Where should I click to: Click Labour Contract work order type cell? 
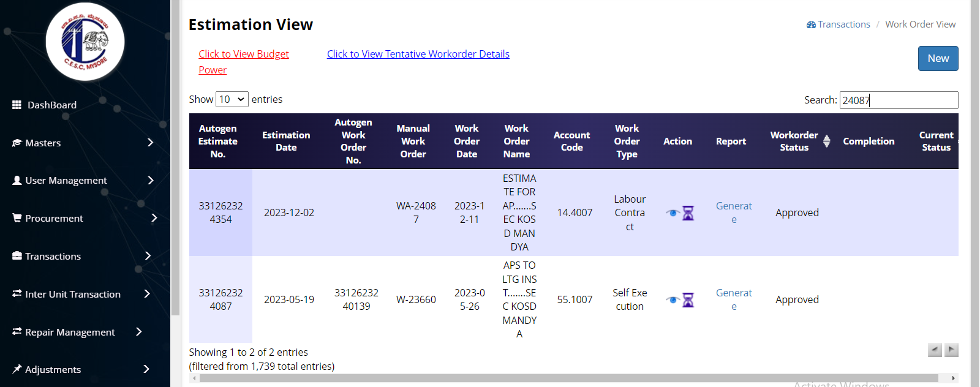tap(630, 212)
